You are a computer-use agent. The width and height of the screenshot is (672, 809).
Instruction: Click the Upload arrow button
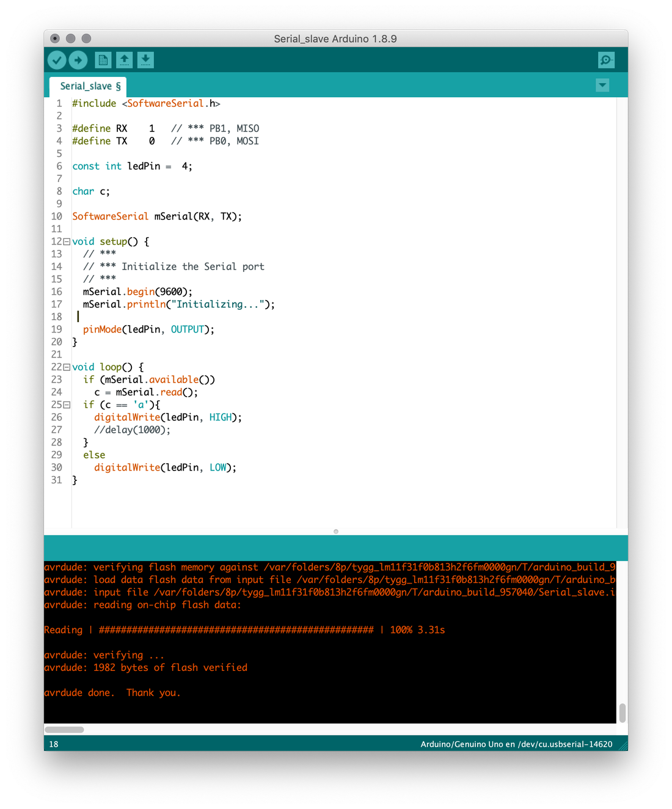click(x=78, y=60)
